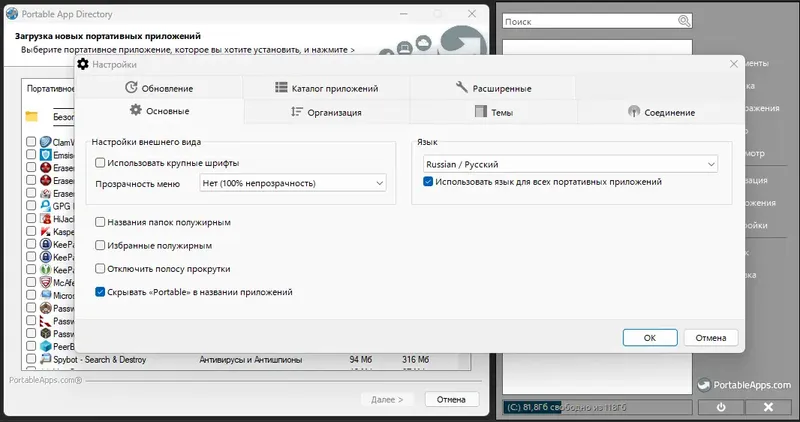Select the Основные tab
This screenshot has height=422, width=800.
160,111
